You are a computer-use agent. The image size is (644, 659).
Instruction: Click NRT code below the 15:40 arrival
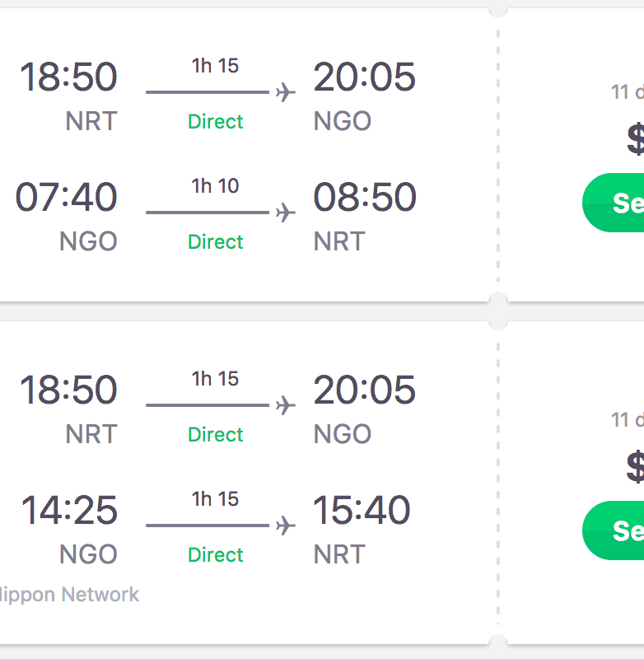tap(339, 555)
